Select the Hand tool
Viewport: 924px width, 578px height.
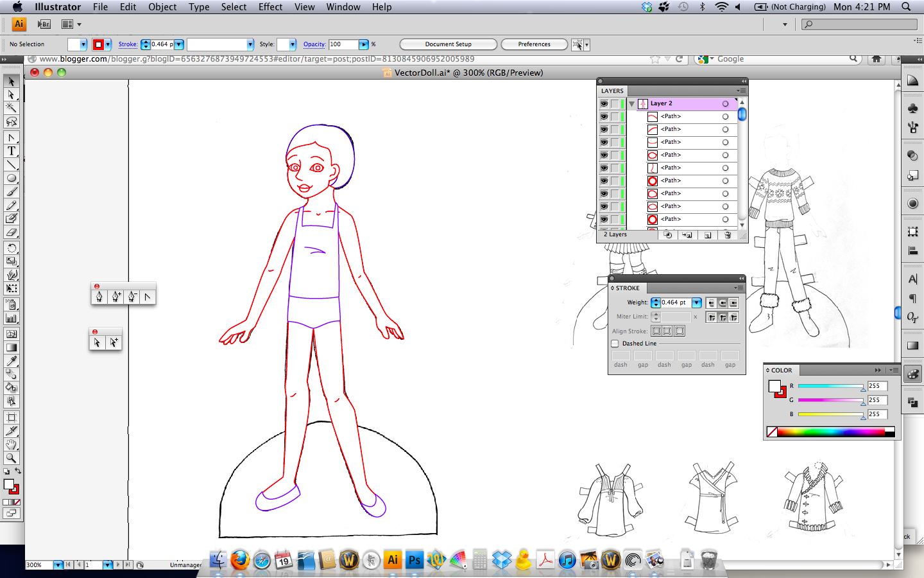(12, 444)
